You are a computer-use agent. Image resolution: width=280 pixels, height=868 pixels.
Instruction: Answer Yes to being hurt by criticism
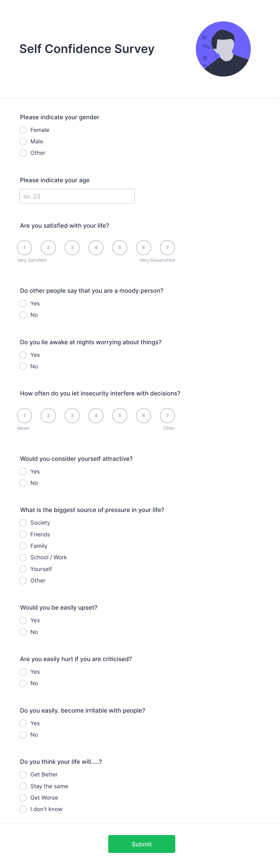point(23,672)
